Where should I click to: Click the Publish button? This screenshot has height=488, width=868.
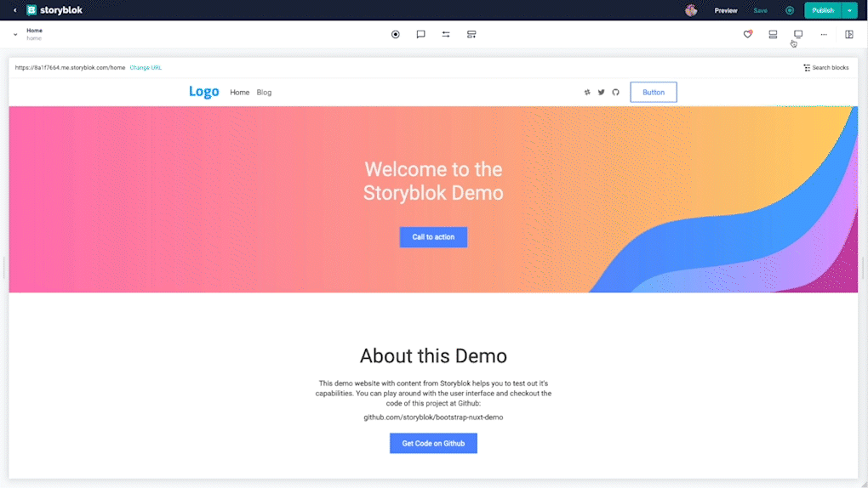(x=823, y=10)
